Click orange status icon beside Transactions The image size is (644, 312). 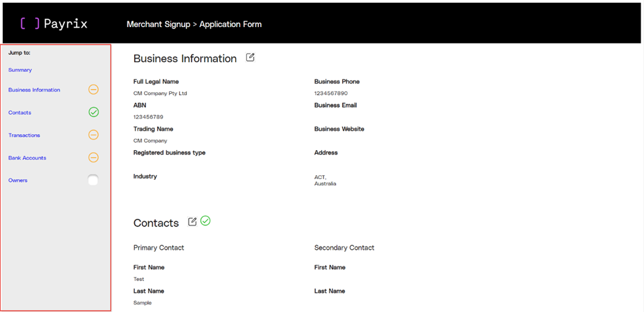coord(94,135)
